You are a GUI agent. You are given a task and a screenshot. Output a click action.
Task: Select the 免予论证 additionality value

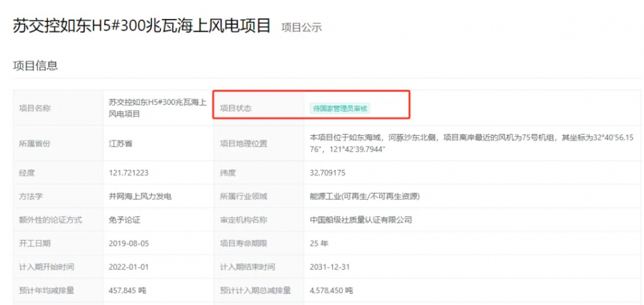[x=125, y=220]
